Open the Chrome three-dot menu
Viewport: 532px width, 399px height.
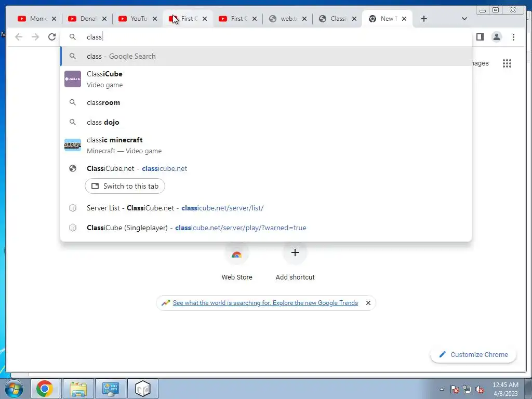click(513, 37)
